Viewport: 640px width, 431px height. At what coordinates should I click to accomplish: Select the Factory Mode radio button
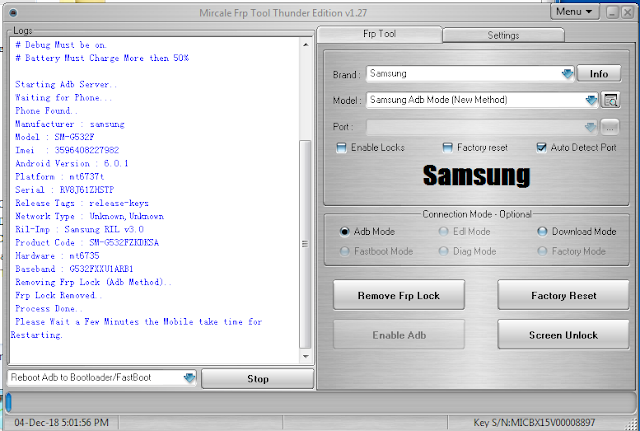(542, 251)
